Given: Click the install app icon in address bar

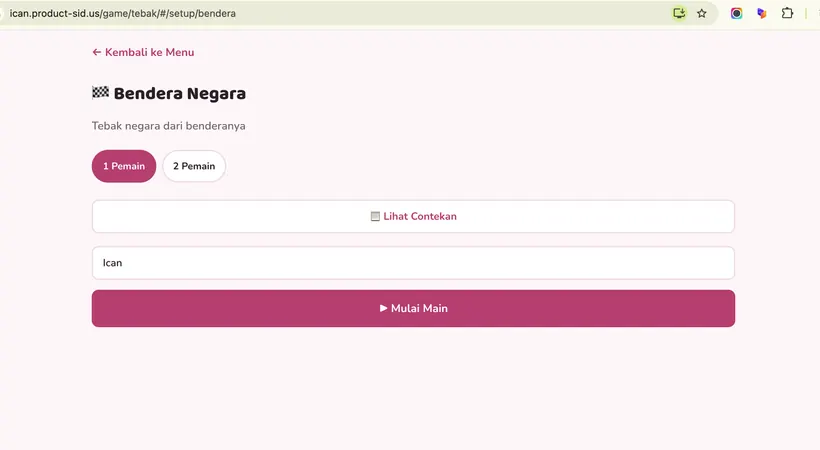Looking at the screenshot, I should [x=679, y=14].
